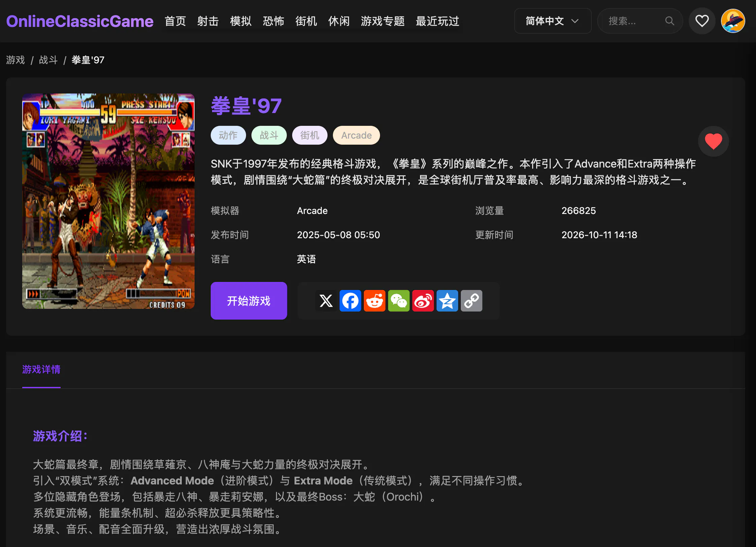Select the 游戏详情 tab
Viewport: 756px width, 547px height.
click(x=41, y=369)
